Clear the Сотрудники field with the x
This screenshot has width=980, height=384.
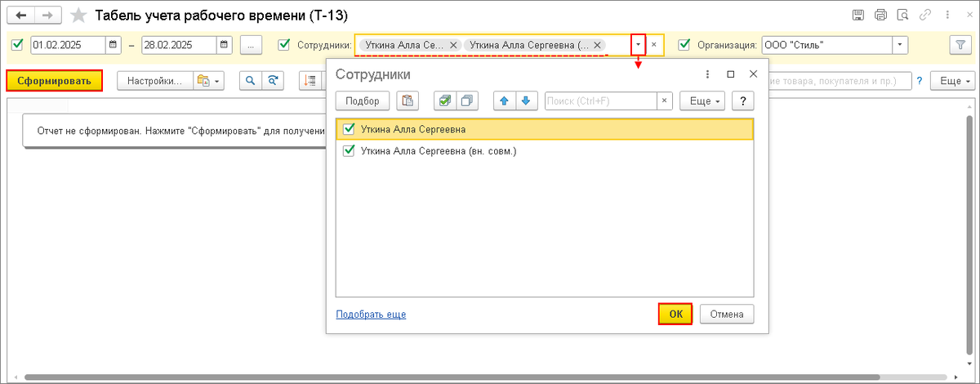[653, 46]
